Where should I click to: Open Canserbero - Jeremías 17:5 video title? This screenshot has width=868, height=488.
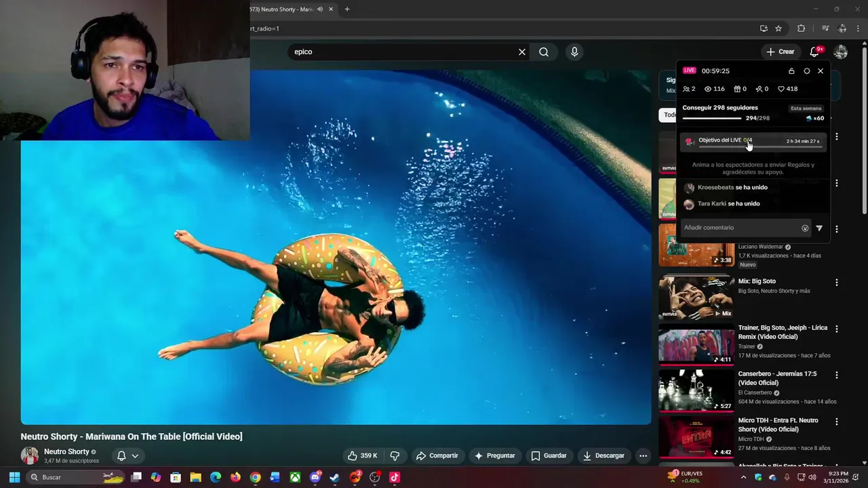pyautogui.click(x=777, y=378)
